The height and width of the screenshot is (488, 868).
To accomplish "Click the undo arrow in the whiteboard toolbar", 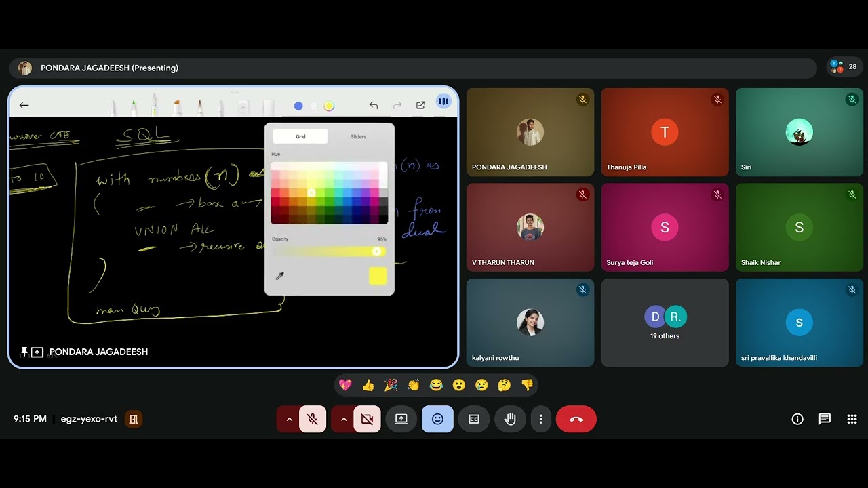I will pos(374,105).
